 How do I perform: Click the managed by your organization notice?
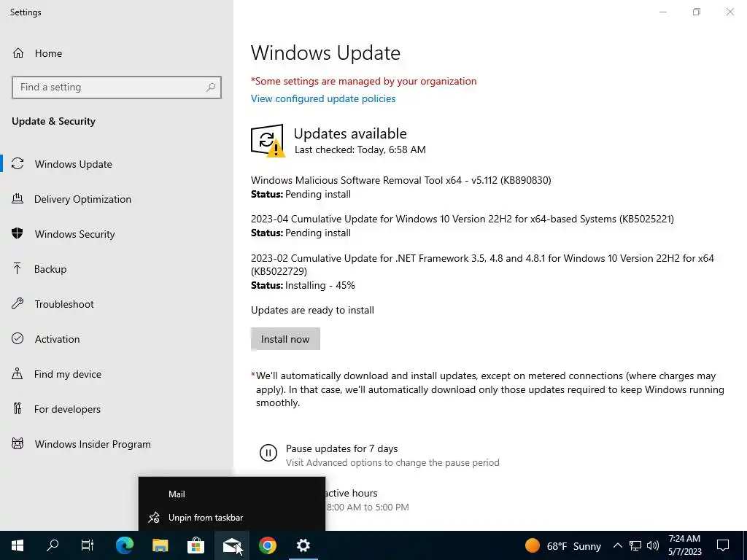click(363, 81)
